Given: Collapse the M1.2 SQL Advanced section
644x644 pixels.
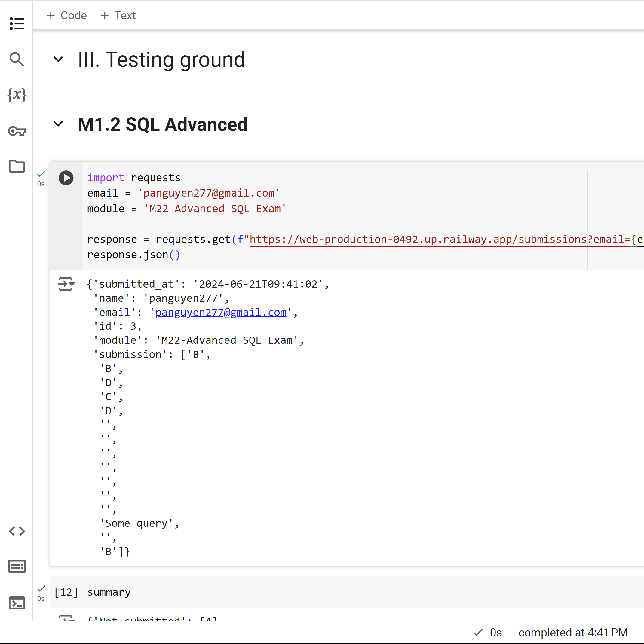Looking at the screenshot, I should (x=58, y=124).
